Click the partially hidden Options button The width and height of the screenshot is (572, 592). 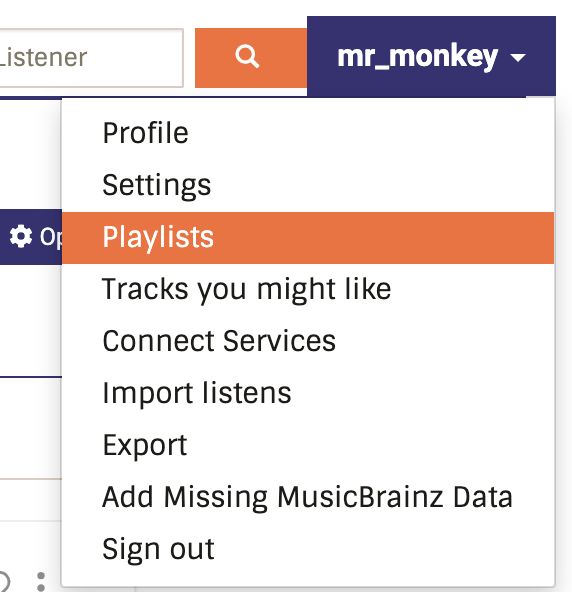pos(31,237)
